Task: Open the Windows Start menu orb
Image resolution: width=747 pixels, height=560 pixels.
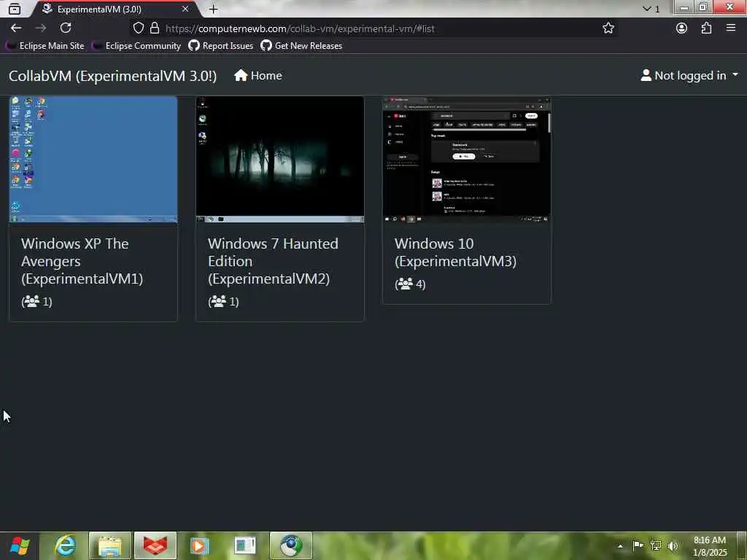Action: pos(20,545)
